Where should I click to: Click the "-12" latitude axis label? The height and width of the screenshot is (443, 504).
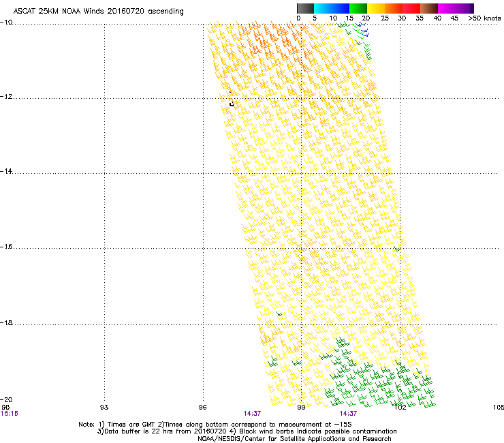(6, 97)
